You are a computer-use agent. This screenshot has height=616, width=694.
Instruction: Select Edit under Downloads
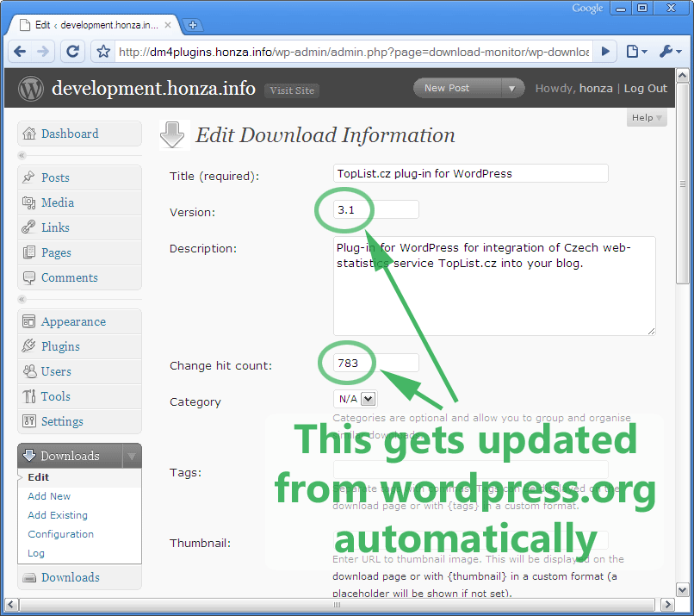tap(38, 477)
